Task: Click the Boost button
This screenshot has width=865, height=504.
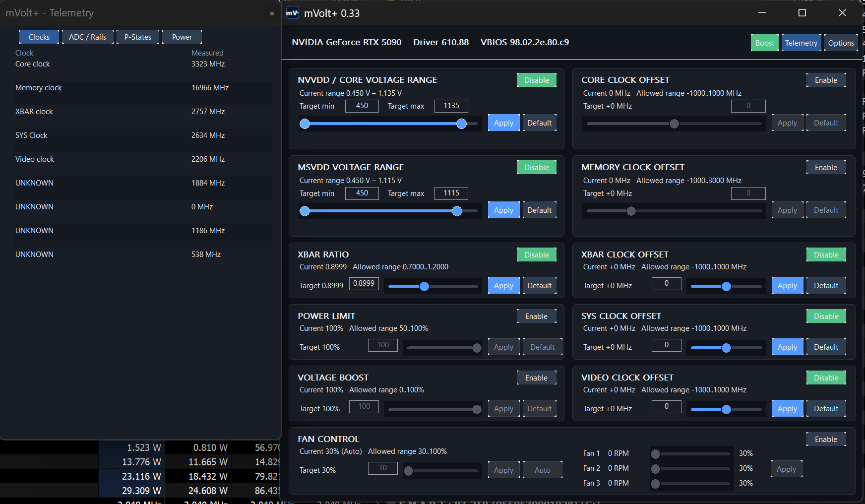Action: pos(765,43)
